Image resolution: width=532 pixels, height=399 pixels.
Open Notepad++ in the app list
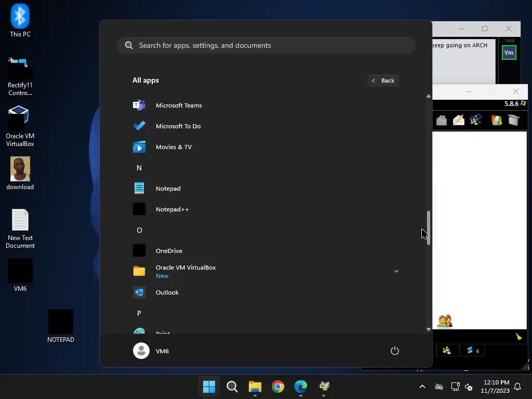coord(265,209)
